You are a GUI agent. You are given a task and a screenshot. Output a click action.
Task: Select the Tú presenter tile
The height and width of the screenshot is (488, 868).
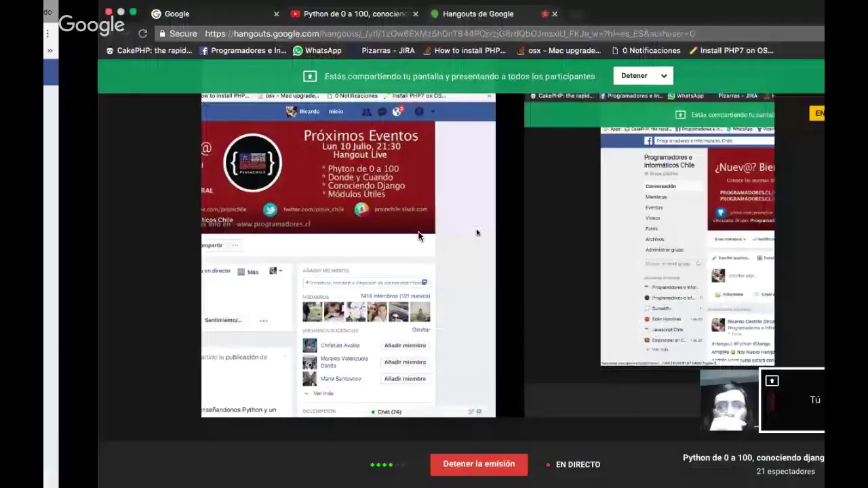click(792, 400)
